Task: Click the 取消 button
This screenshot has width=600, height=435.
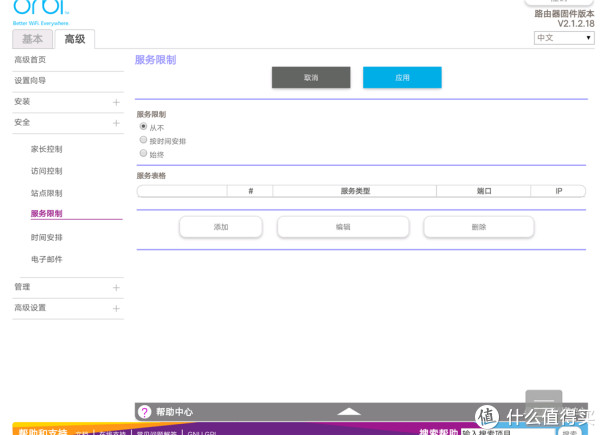Action: [311, 78]
